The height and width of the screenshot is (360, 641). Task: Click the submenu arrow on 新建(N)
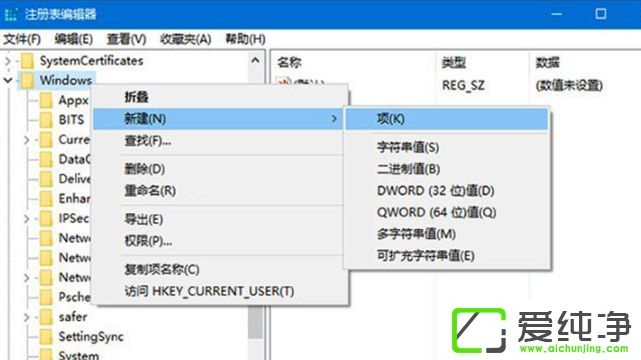click(x=334, y=119)
